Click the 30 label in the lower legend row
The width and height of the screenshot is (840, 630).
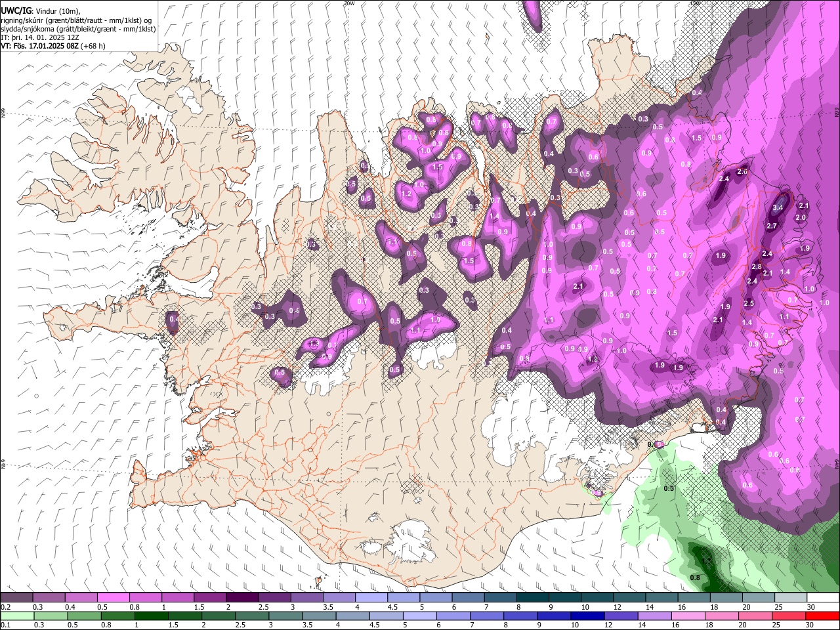pos(811,625)
